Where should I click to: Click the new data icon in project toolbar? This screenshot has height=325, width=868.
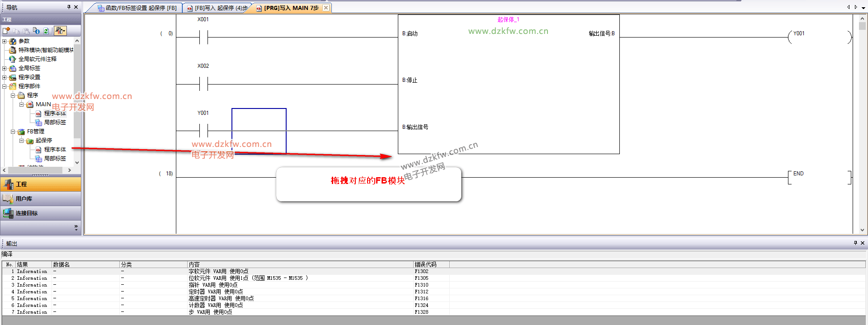click(x=6, y=31)
